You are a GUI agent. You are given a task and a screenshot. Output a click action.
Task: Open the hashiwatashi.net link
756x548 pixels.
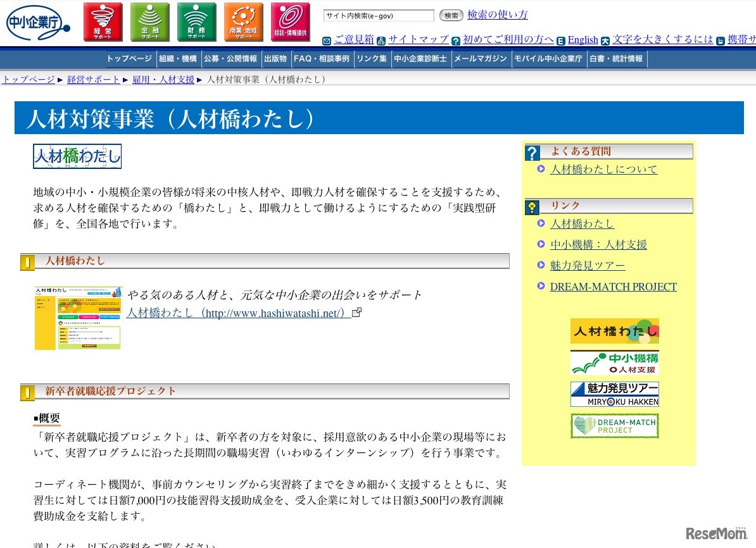point(238,313)
